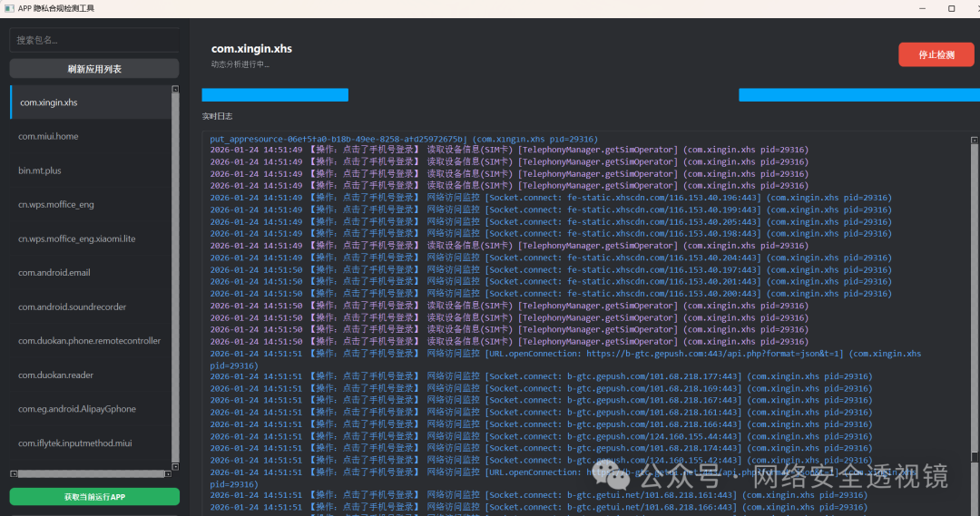Select com.duokan.reader in app list
The height and width of the screenshot is (516, 980).
click(x=91, y=375)
